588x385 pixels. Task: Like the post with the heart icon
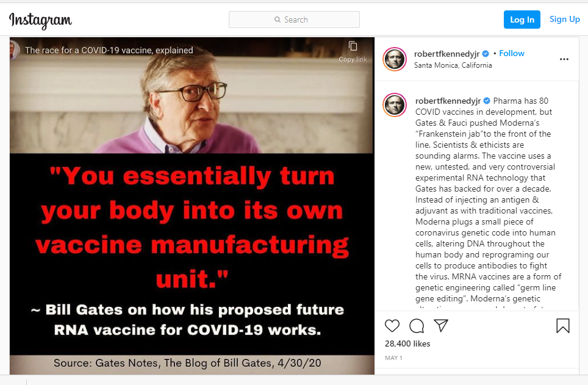pos(392,326)
